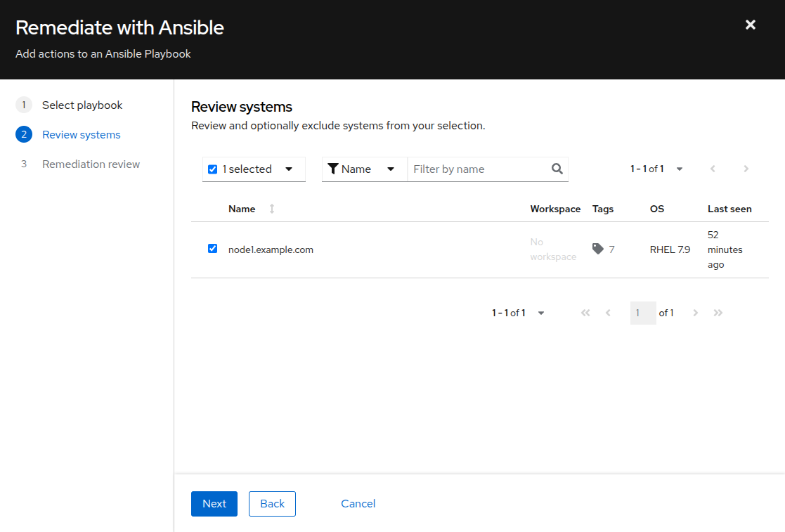Click the Filter by name input field

pyautogui.click(x=479, y=169)
